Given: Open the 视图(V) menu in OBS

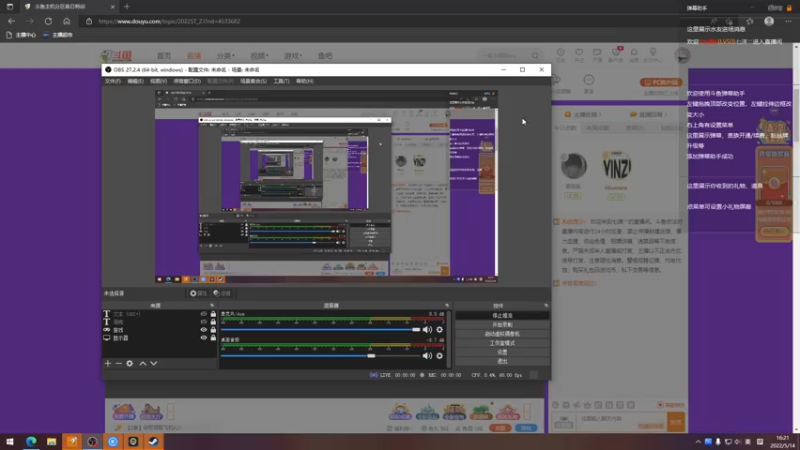Looking at the screenshot, I should (x=158, y=81).
